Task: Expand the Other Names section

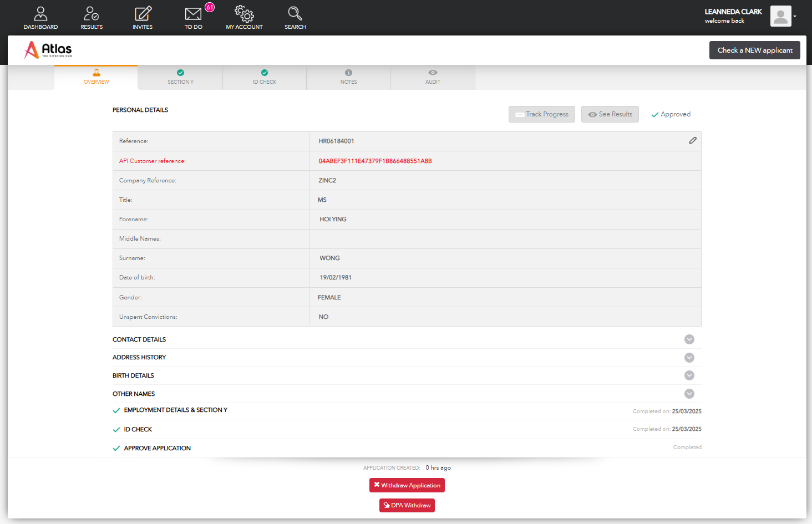Action: click(689, 394)
